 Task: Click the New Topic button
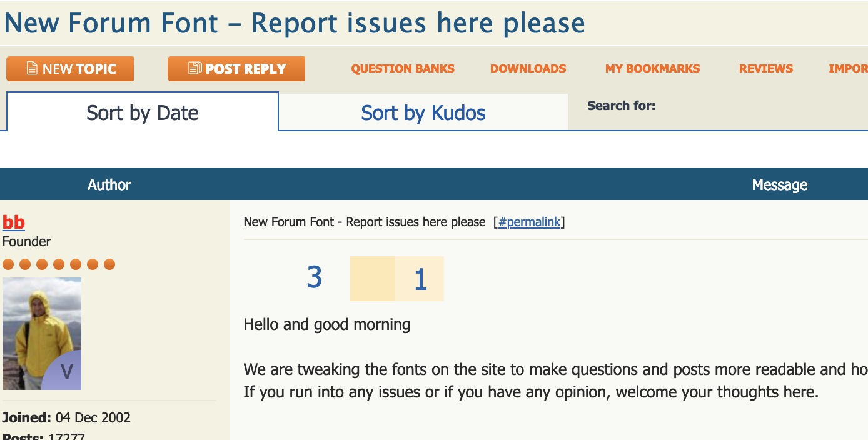[69, 68]
